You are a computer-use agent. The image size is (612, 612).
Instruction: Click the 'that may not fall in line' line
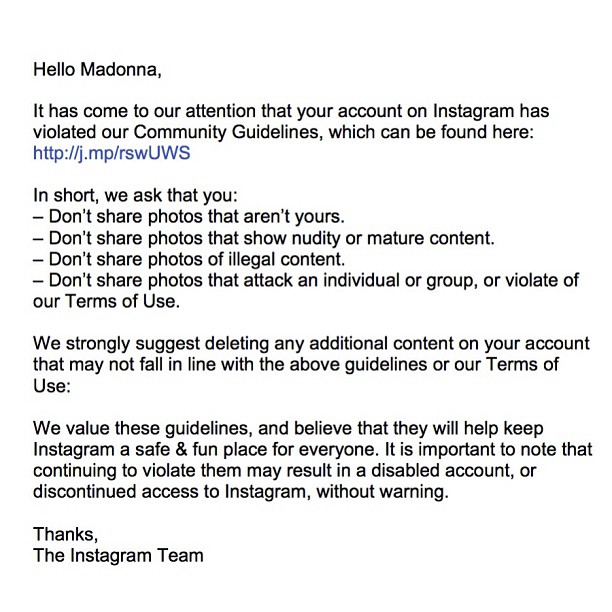click(296, 365)
